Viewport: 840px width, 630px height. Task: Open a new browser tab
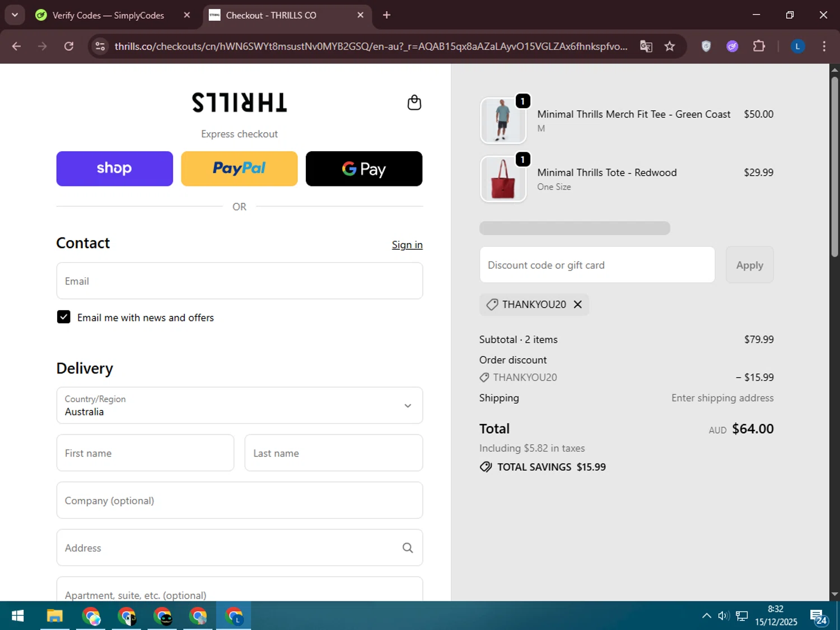coord(386,15)
